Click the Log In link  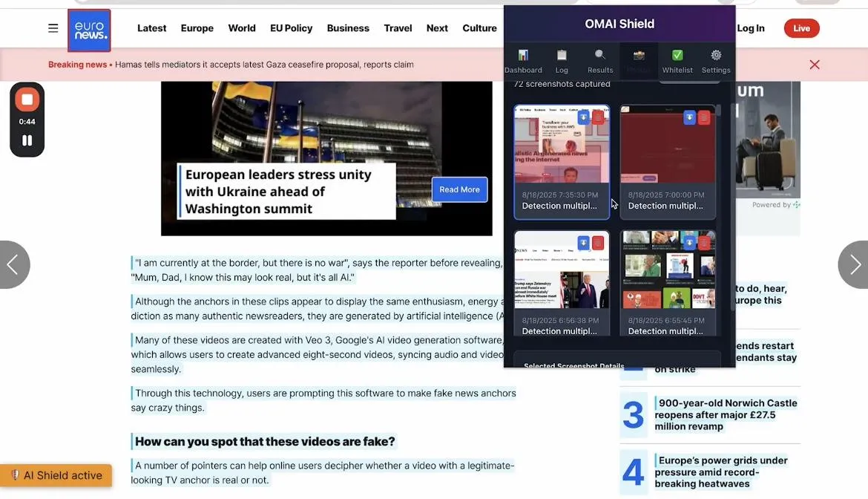751,28
